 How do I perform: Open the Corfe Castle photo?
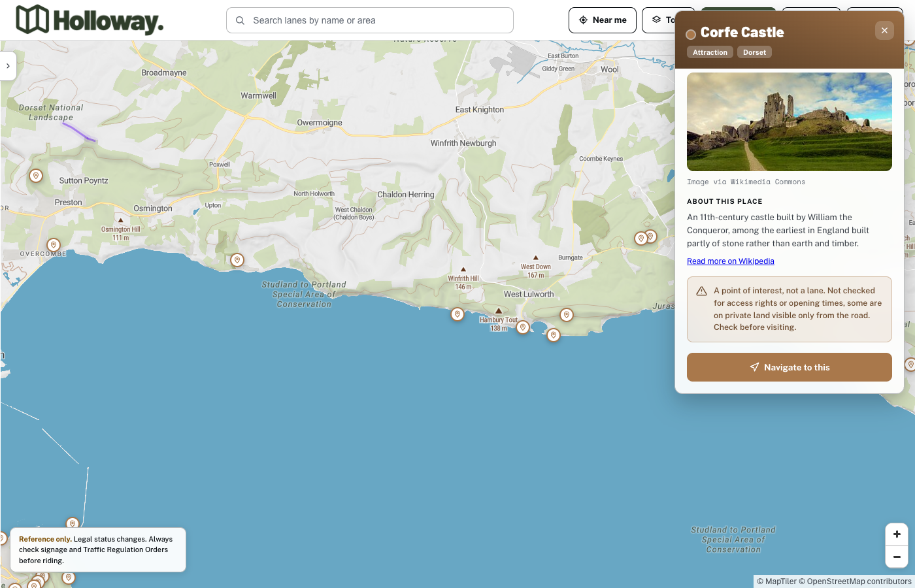coord(790,122)
